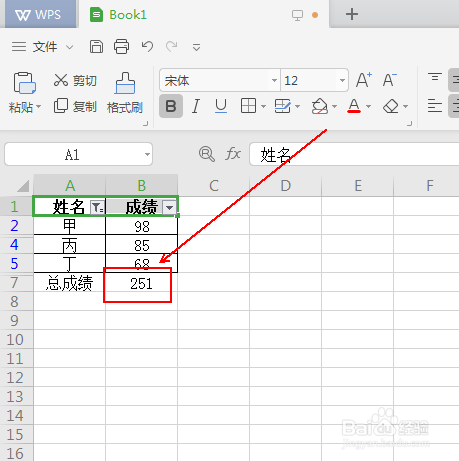Increase font size with A+ icon
Viewport: 459px width, 461px height.
click(364, 80)
